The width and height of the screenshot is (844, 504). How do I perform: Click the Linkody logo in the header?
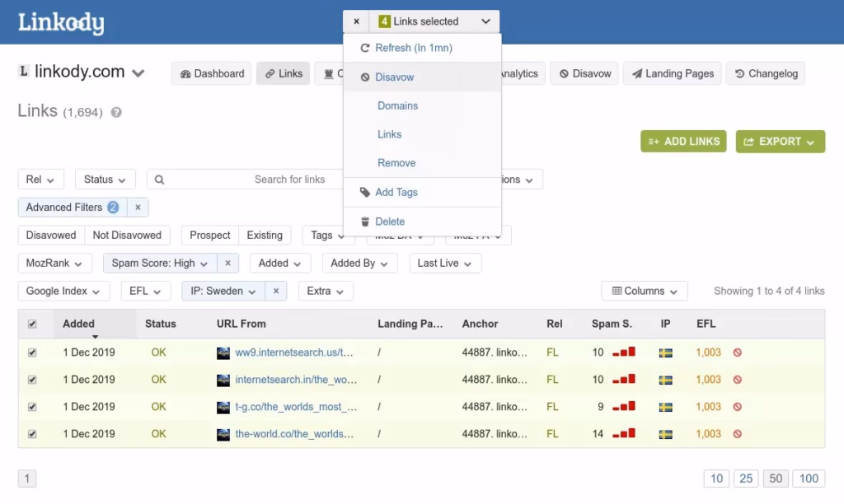point(61,22)
